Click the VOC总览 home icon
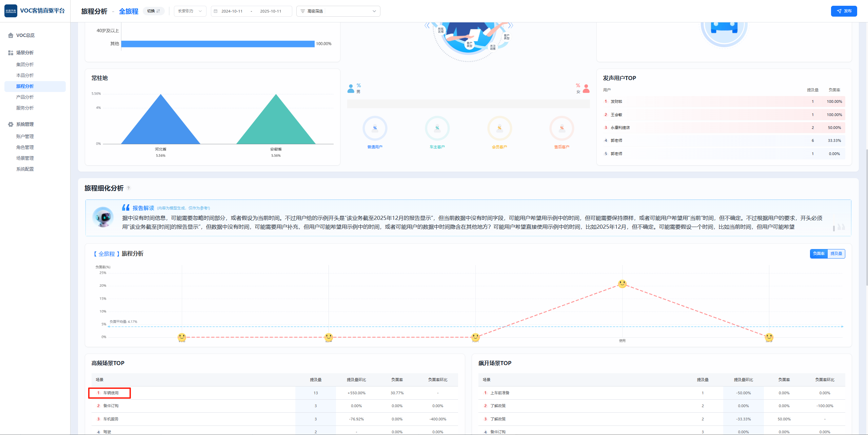This screenshot has width=868, height=435. click(x=11, y=35)
